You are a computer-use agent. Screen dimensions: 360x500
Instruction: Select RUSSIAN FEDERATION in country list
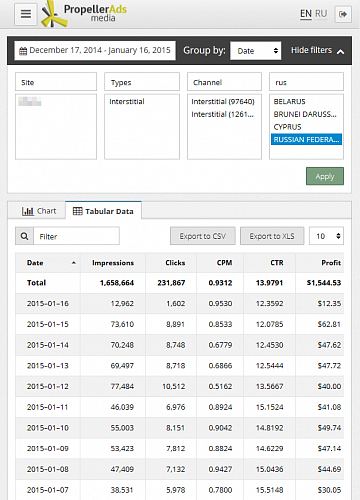pos(306,139)
